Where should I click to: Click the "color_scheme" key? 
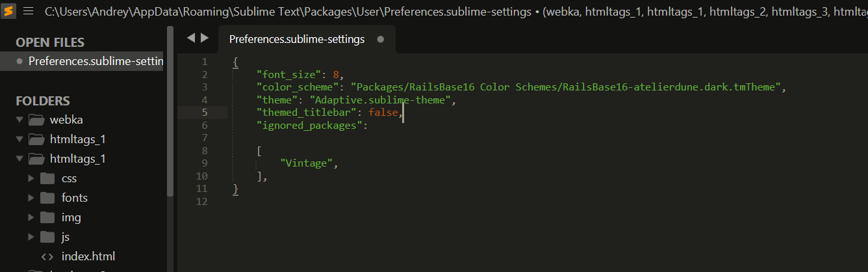tap(298, 87)
